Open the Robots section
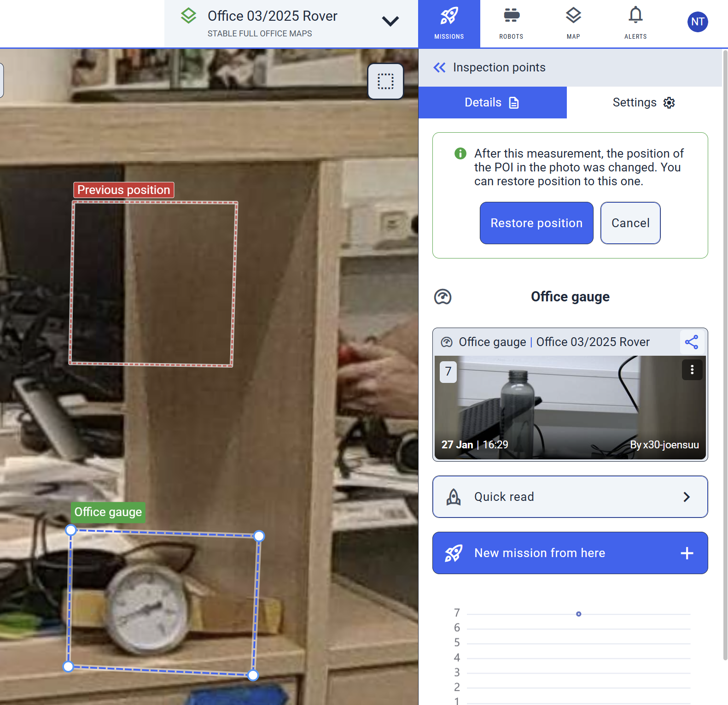728x705 pixels. click(x=511, y=23)
